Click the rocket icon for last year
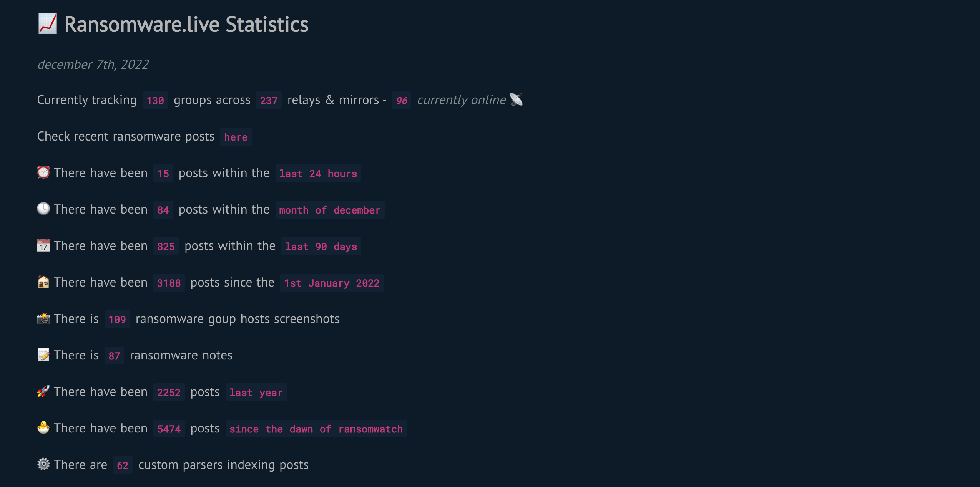980x487 pixels. pos(43,391)
